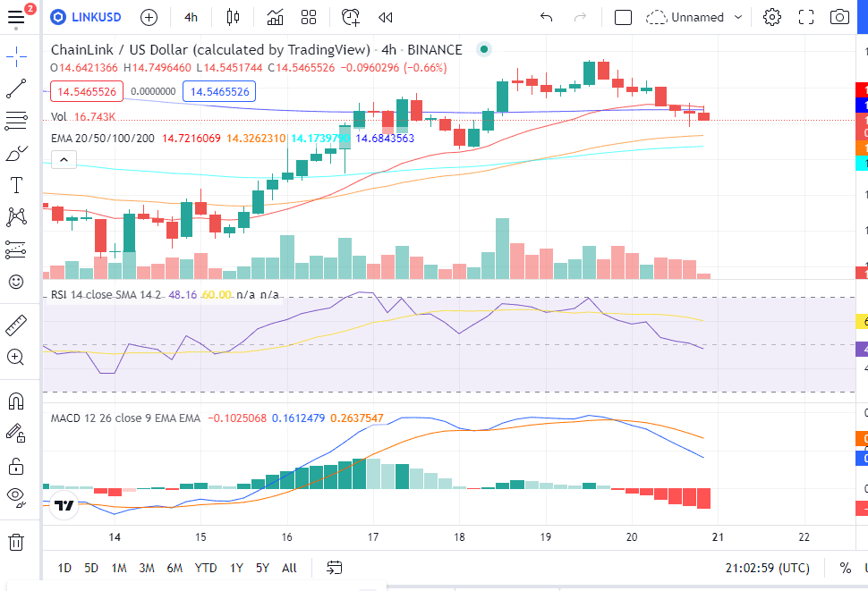Click the red EMA 20 value 14.7216069

click(x=191, y=139)
